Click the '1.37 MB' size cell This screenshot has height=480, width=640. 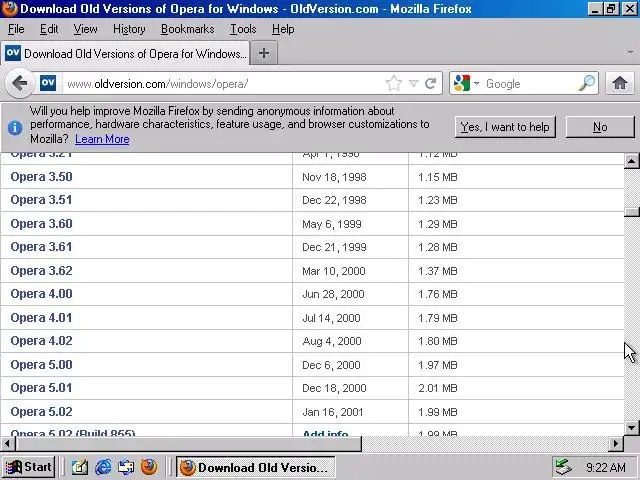438,271
